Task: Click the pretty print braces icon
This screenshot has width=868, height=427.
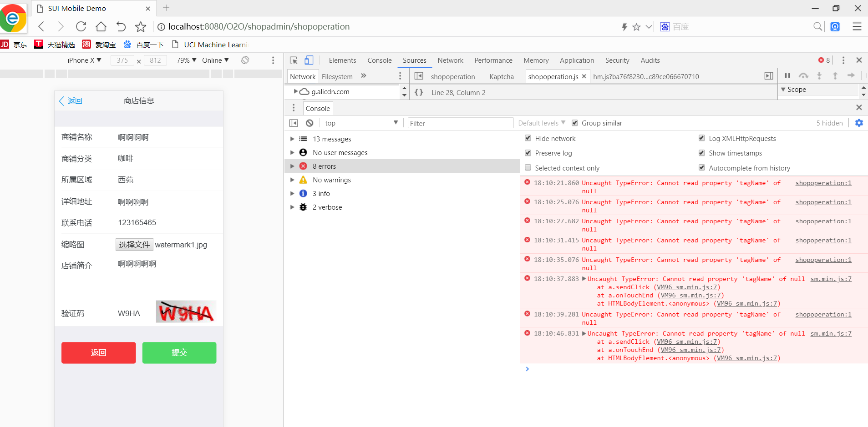Action: [x=419, y=93]
